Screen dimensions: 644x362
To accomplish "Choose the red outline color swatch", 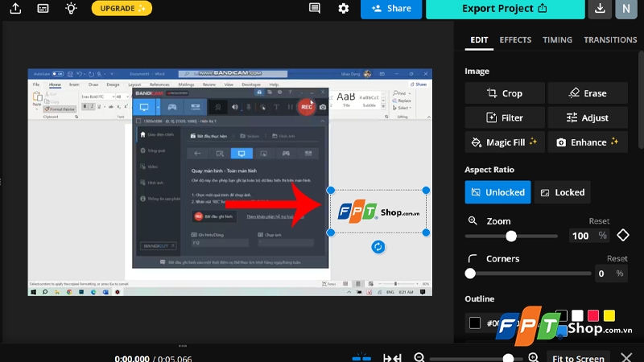I will (x=593, y=315).
